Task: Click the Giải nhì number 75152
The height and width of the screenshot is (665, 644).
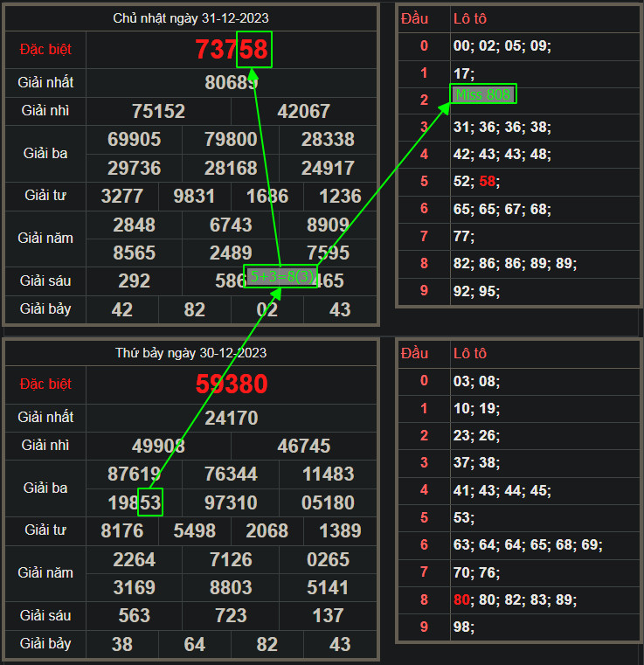Action: click(x=158, y=111)
